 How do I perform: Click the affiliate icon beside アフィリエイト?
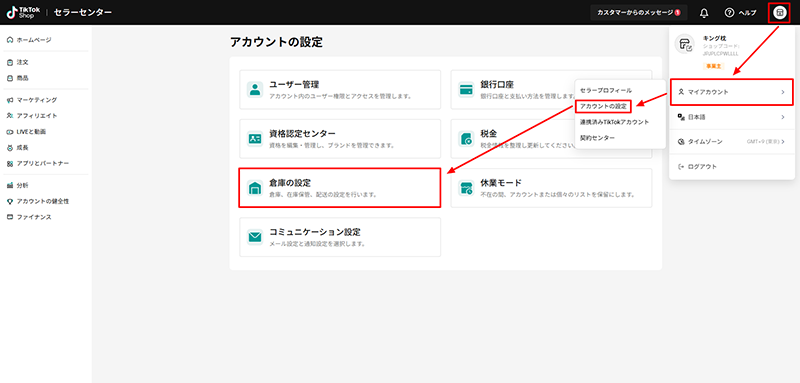pos(10,116)
